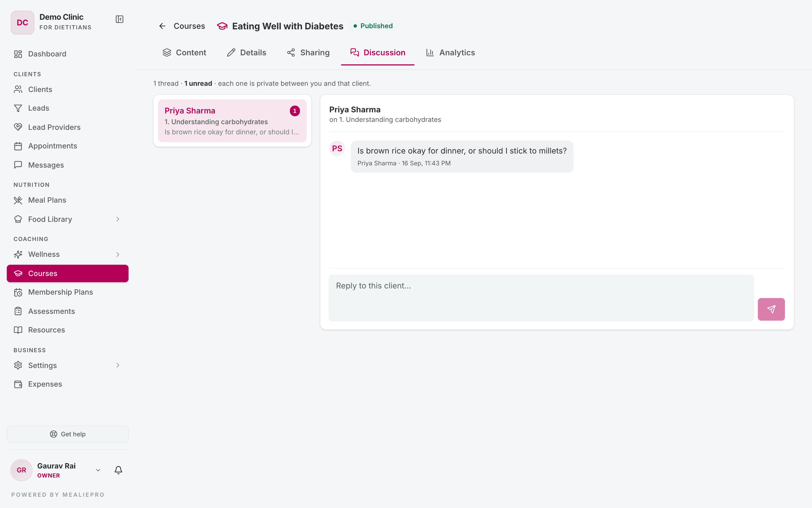The width and height of the screenshot is (812, 508).
Task: Select the Discussion tab
Action: click(x=378, y=53)
